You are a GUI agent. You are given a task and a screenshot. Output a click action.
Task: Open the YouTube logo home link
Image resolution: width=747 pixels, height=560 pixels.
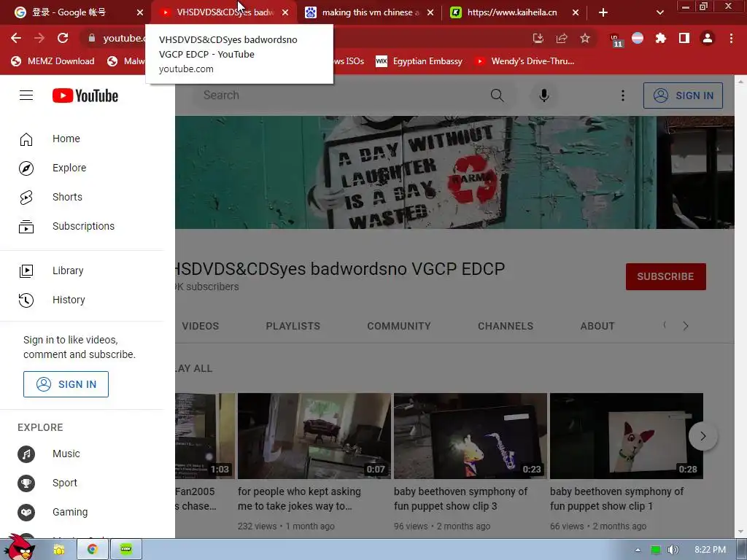[x=85, y=96]
